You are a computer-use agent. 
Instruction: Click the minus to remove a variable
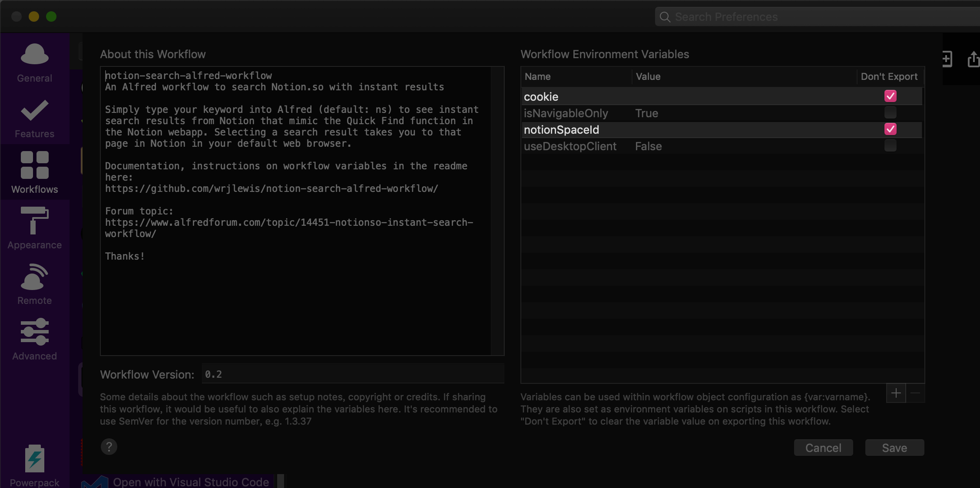click(915, 393)
